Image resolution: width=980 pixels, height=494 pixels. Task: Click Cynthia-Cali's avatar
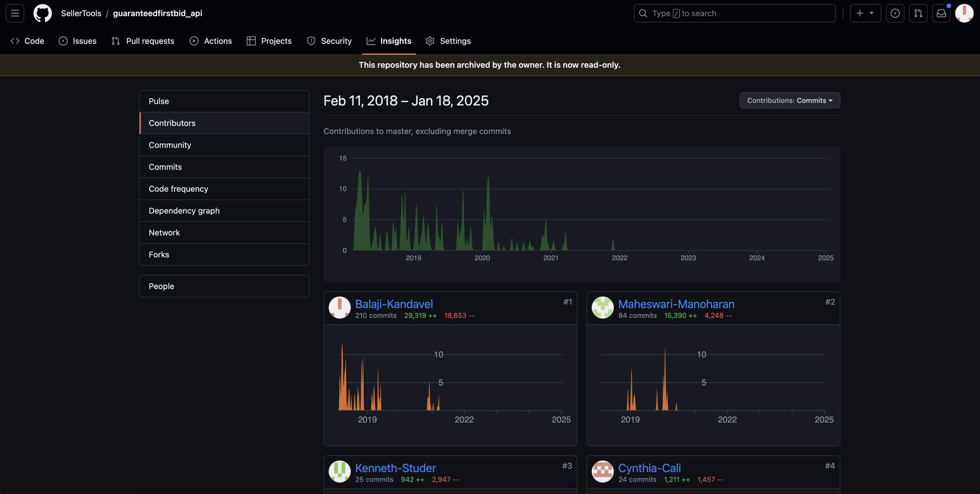(602, 472)
